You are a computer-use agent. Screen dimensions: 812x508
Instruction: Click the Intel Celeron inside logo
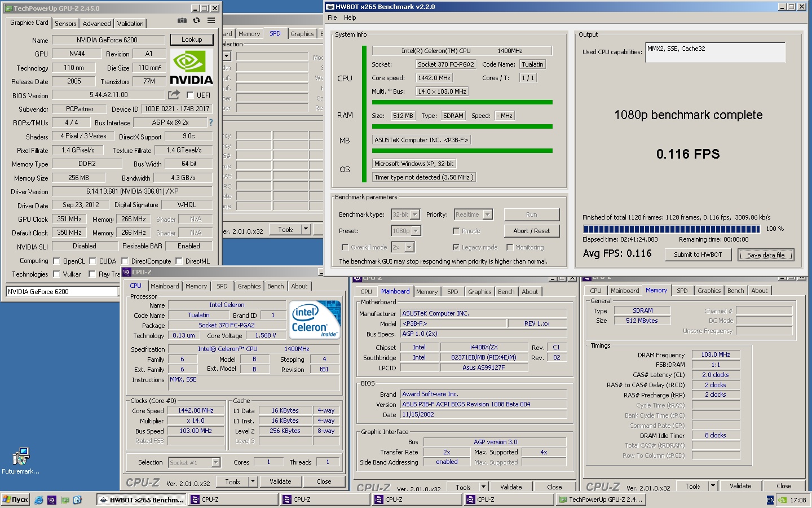pos(315,319)
